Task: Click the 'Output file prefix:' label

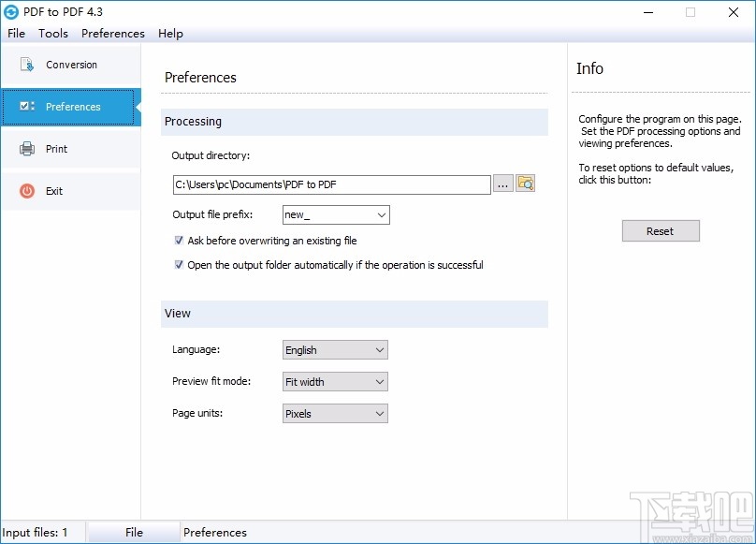Action: click(212, 214)
